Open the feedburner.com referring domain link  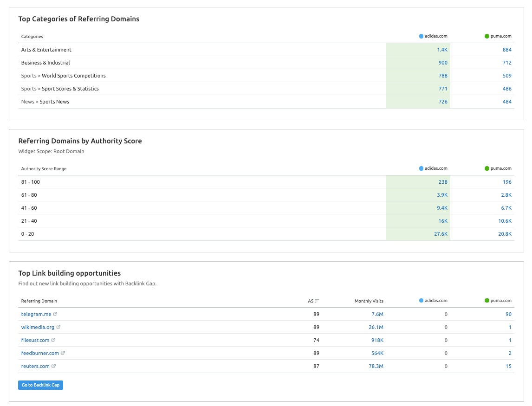[40, 353]
